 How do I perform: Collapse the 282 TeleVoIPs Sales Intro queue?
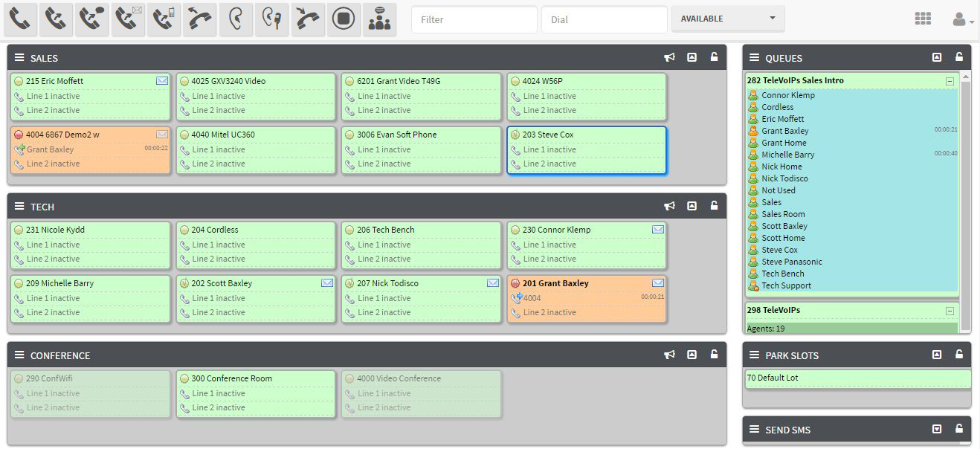(950, 80)
